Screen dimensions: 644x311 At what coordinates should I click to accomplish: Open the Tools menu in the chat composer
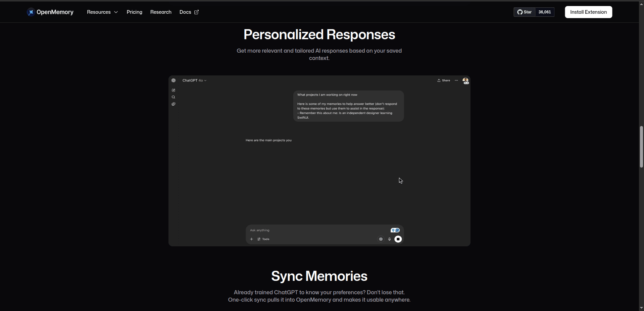263,239
